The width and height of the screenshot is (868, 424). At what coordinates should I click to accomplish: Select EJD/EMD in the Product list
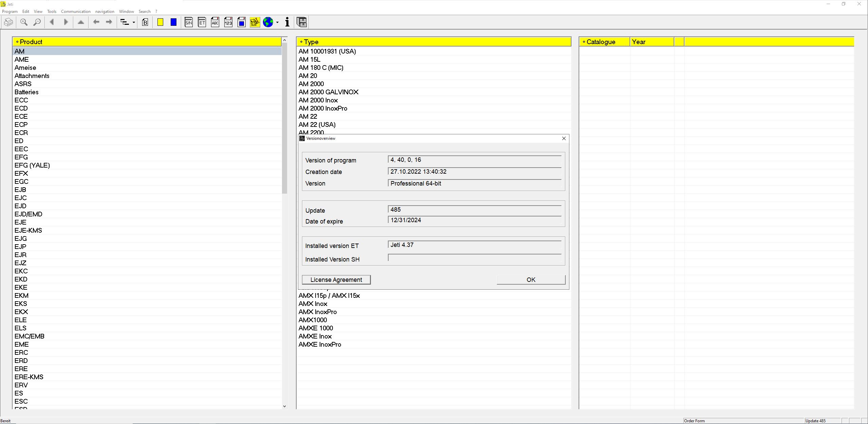click(x=147, y=214)
